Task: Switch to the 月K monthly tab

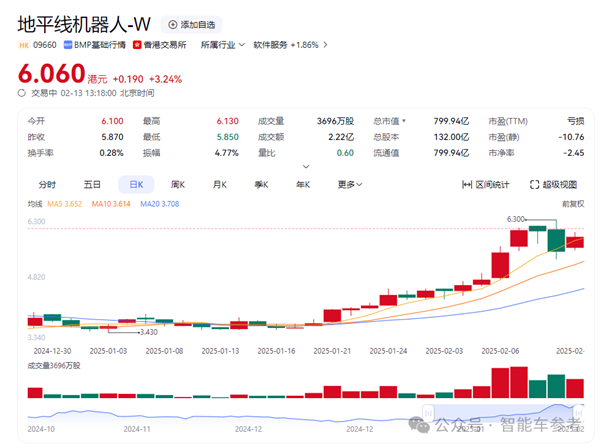Action: (219, 184)
